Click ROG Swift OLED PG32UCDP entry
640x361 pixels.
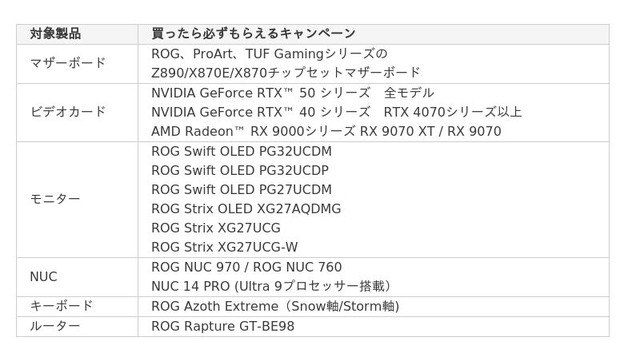[x=240, y=171]
